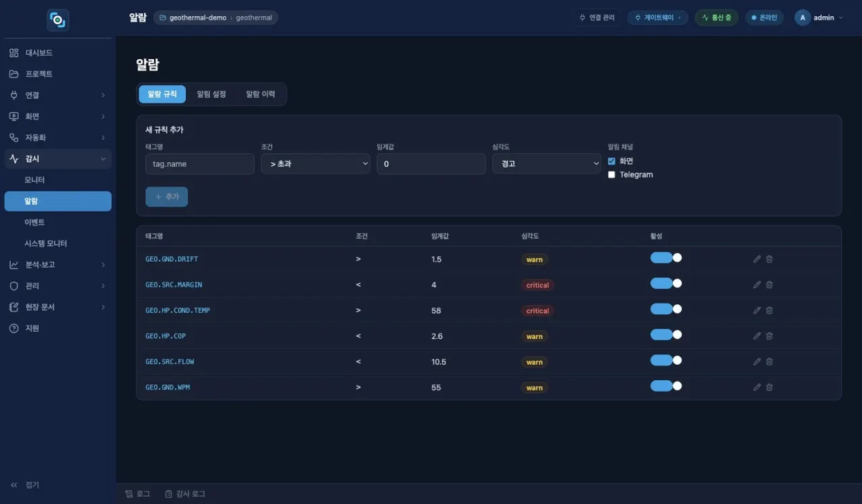Open the 게이트웨이 header button
Image resolution: width=862 pixels, height=504 pixels.
tap(658, 17)
